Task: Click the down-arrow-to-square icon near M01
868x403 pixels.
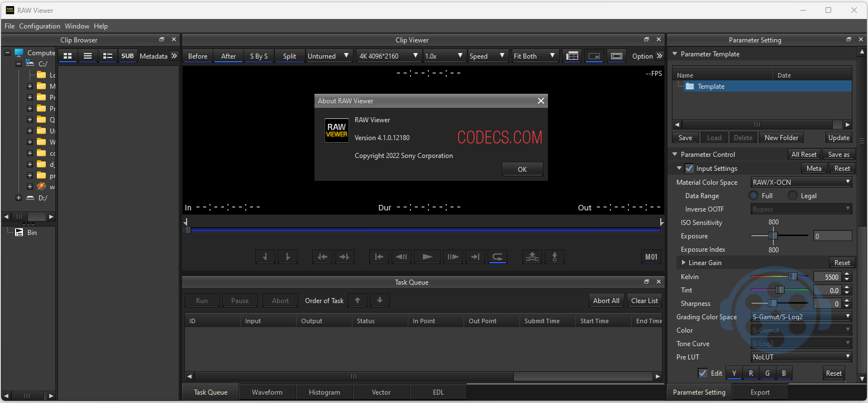Action: coord(555,257)
